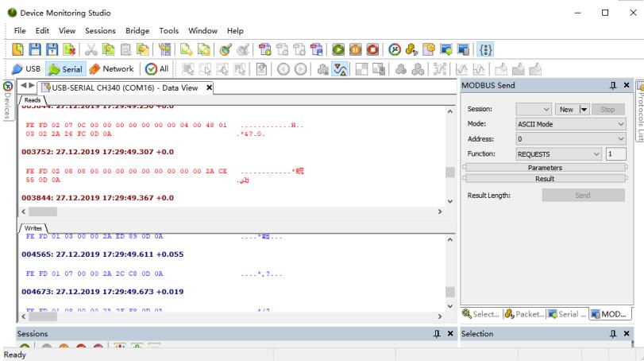Select the All devices filter
Screen dimensions: 644x361
pos(157,69)
